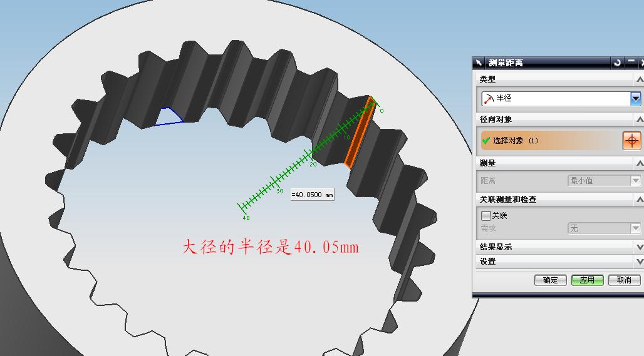644x356 pixels.
Task: Click the =40.0500 mm measurement label
Action: [x=312, y=195]
